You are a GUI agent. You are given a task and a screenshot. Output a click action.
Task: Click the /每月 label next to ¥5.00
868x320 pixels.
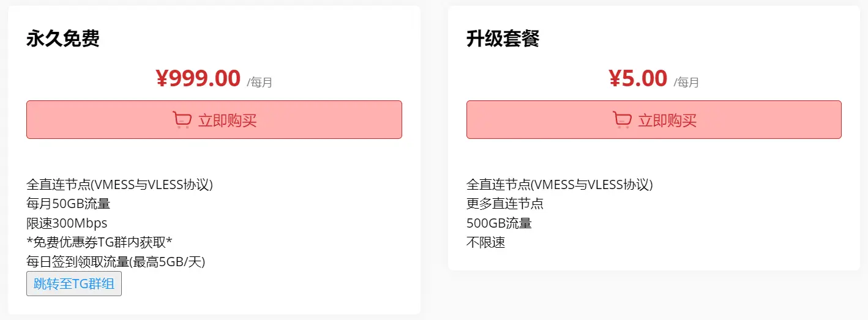tap(686, 82)
